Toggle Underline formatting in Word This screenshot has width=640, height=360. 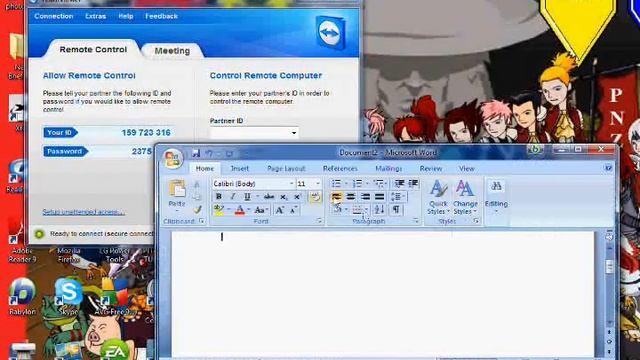pyautogui.click(x=247, y=197)
